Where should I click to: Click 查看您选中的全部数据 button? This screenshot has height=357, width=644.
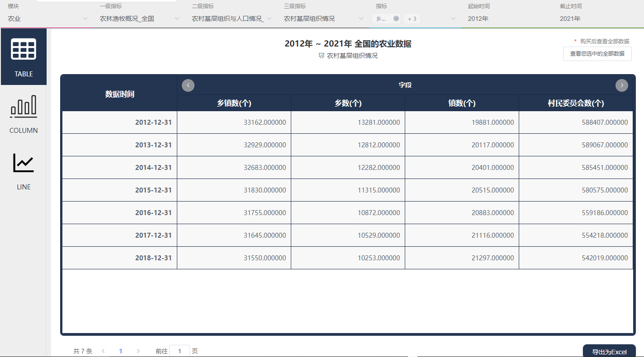(597, 54)
